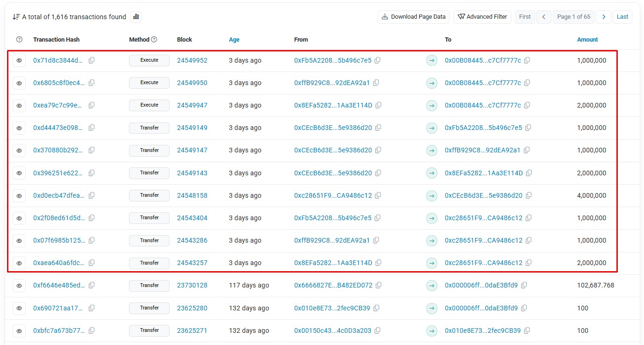The image size is (644, 345).
Task: Open the transaction analytics chart icon
Action: click(136, 17)
